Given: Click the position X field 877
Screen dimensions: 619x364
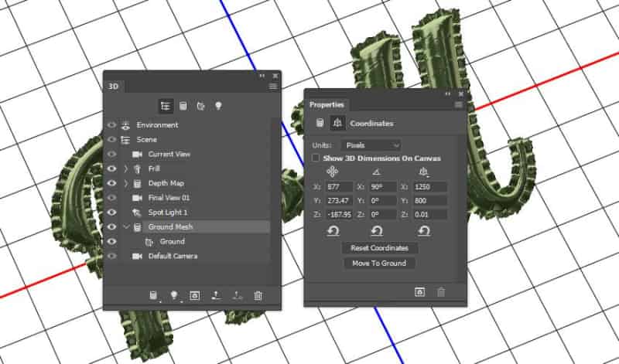Looking at the screenshot, I should pyautogui.click(x=339, y=186).
